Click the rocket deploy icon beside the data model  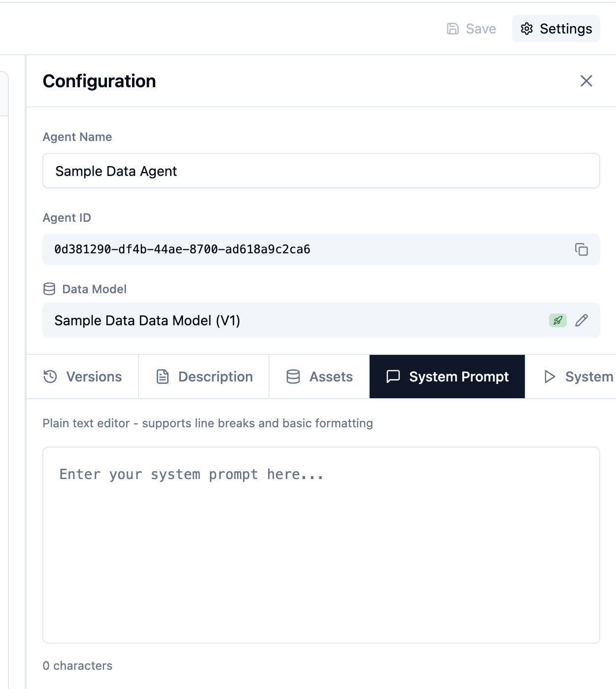(557, 320)
